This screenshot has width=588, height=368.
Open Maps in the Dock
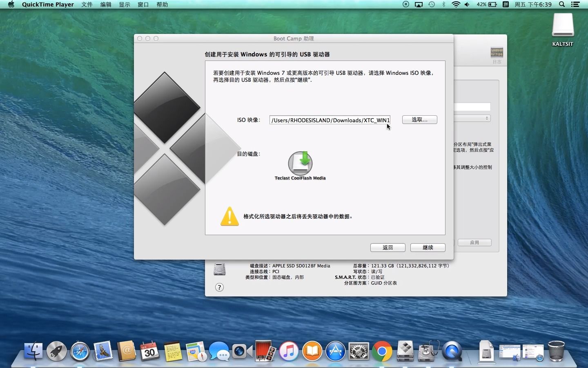pos(196,351)
